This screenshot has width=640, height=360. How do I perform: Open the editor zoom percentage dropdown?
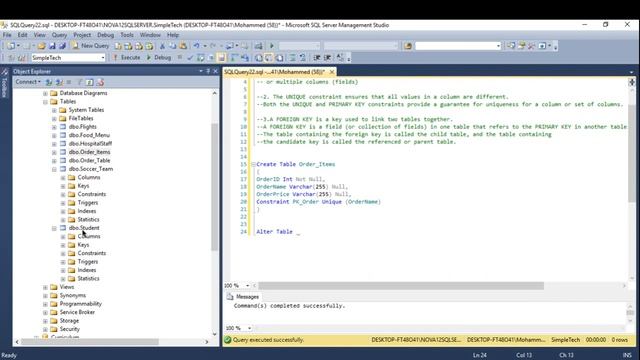click(x=248, y=286)
